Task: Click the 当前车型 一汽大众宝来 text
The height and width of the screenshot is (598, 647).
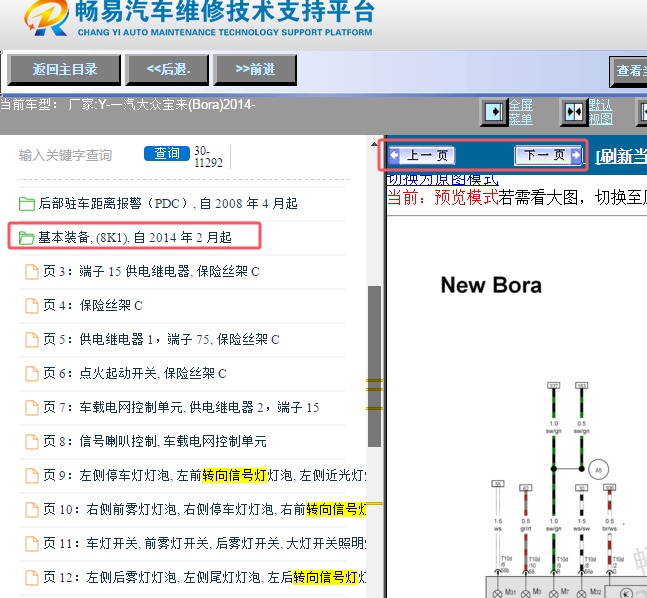Action: click(128, 104)
